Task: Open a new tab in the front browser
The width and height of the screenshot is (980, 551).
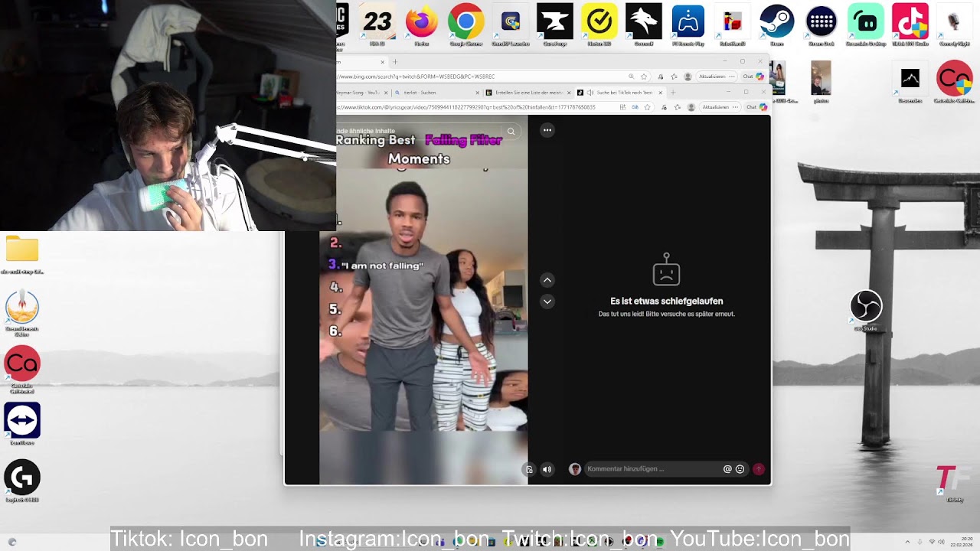Action: coord(673,93)
